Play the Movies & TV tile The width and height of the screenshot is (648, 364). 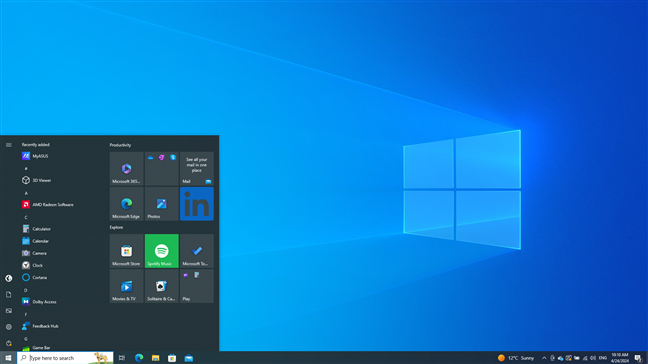click(x=126, y=286)
